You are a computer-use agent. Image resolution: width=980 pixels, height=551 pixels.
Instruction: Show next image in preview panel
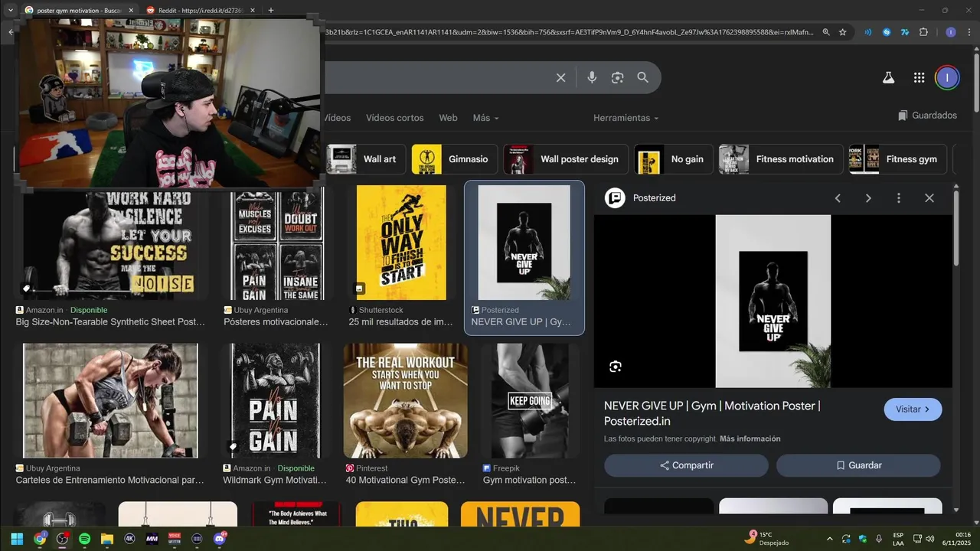868,198
